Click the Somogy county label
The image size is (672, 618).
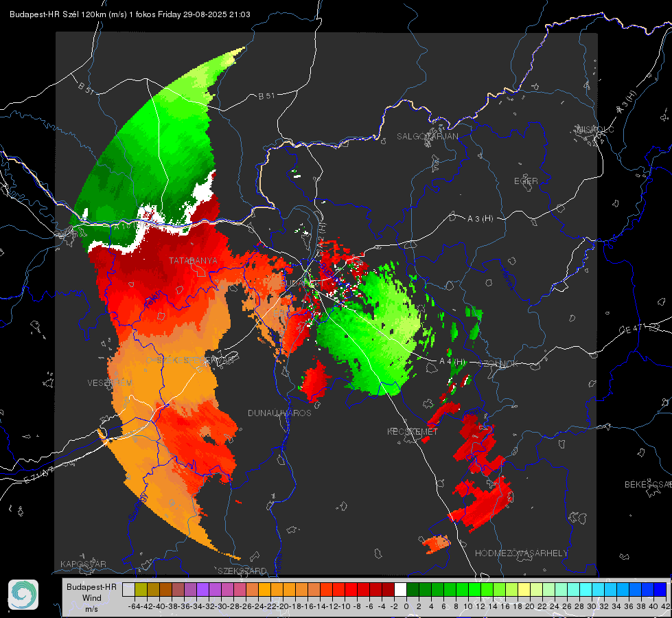tap(137, 507)
